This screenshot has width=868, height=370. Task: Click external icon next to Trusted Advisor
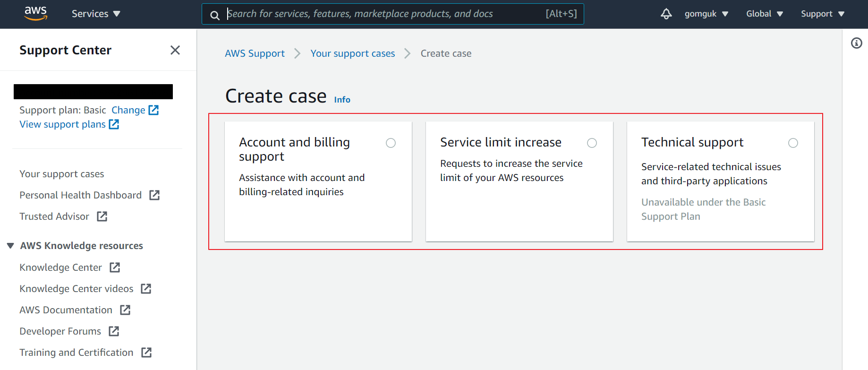click(x=102, y=216)
